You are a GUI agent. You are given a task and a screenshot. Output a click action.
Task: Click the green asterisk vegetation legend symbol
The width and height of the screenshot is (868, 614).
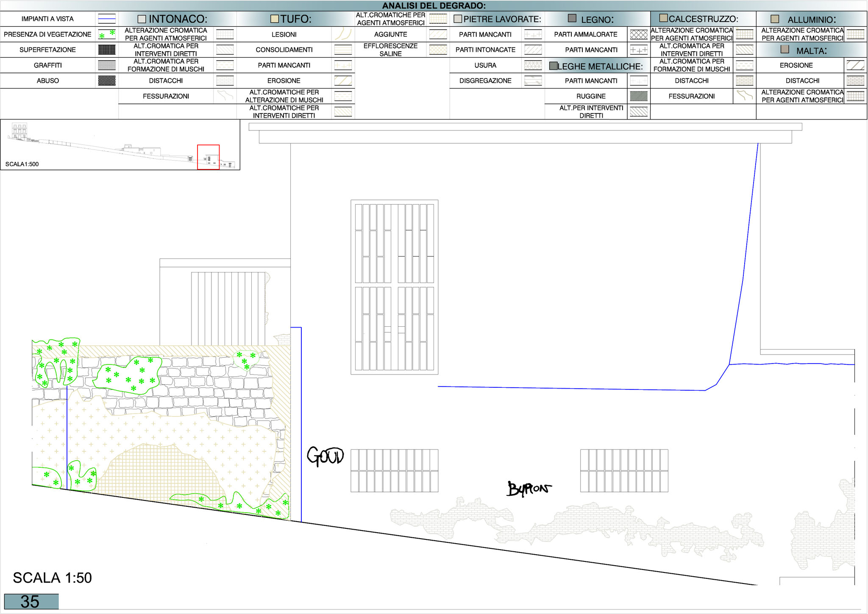[107, 34]
